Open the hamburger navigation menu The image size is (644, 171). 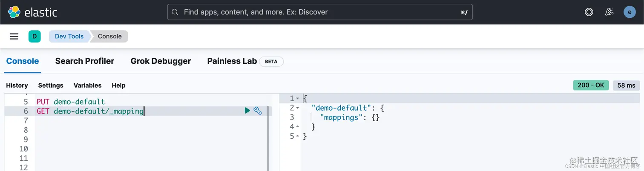(x=14, y=36)
